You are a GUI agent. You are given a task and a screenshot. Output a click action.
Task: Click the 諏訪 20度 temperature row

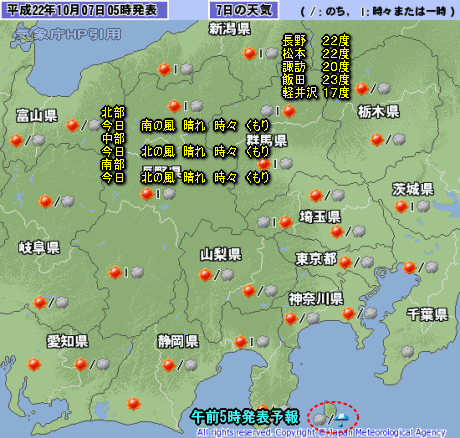tap(316, 67)
